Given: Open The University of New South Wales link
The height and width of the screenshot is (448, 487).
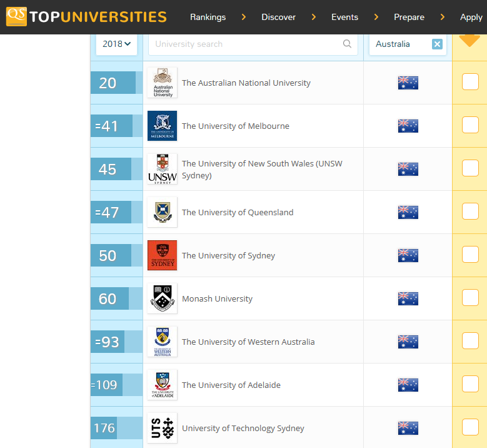Looking at the screenshot, I should tap(262, 170).
